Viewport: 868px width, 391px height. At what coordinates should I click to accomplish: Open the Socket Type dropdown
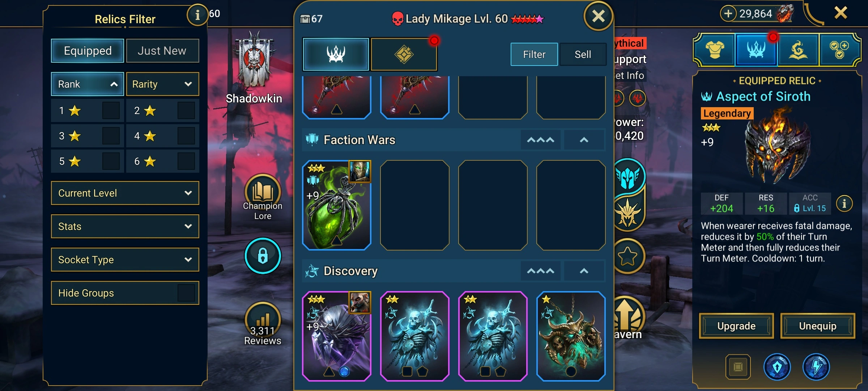point(125,260)
